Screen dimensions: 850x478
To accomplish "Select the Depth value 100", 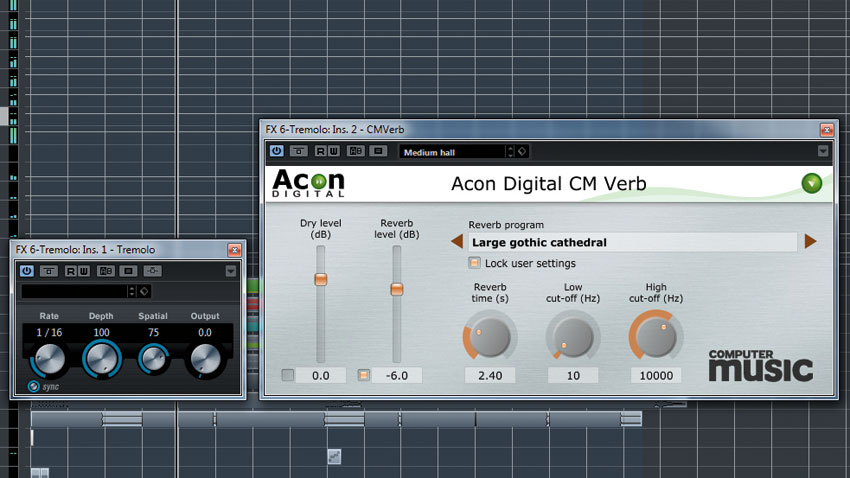I will point(101,332).
